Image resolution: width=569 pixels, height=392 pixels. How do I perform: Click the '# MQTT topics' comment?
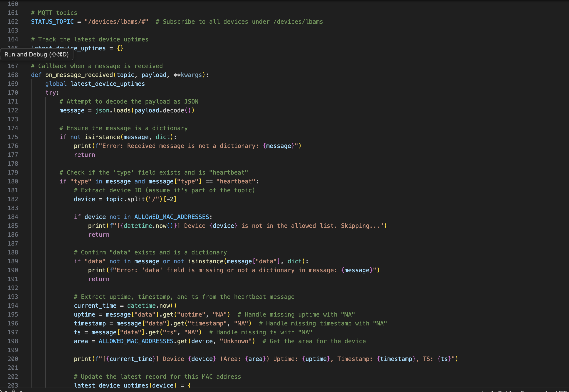pyautogui.click(x=54, y=13)
